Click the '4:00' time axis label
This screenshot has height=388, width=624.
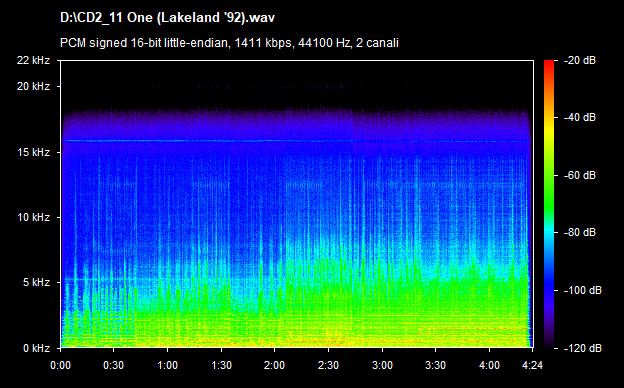pyautogui.click(x=489, y=365)
